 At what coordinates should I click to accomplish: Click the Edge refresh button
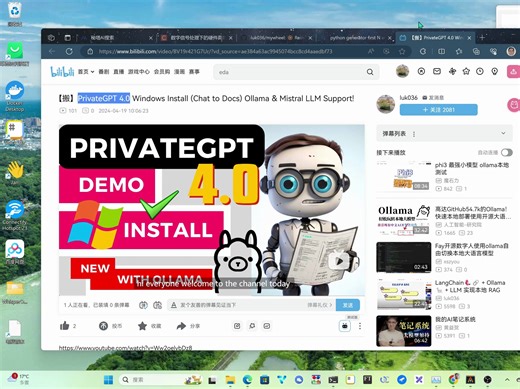pos(69,51)
